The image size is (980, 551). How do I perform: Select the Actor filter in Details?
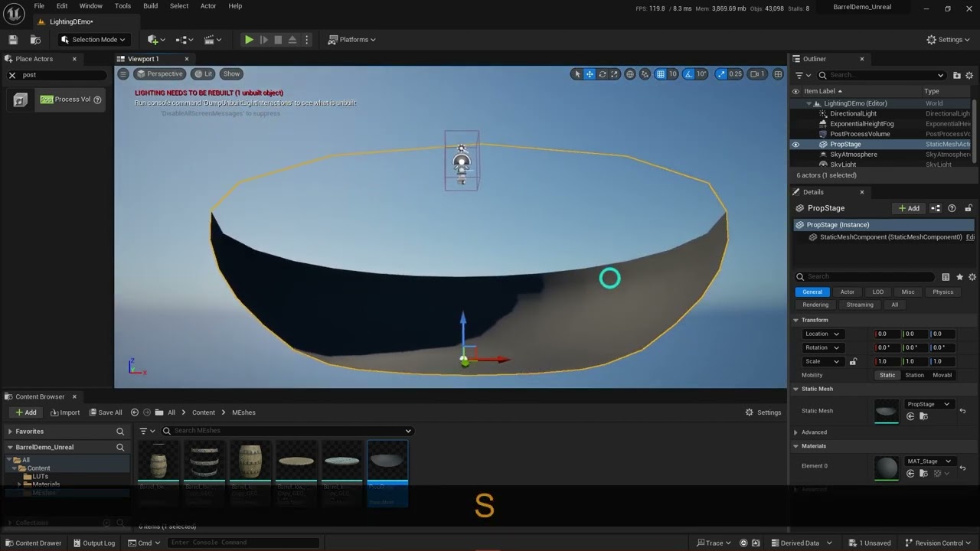[847, 292]
